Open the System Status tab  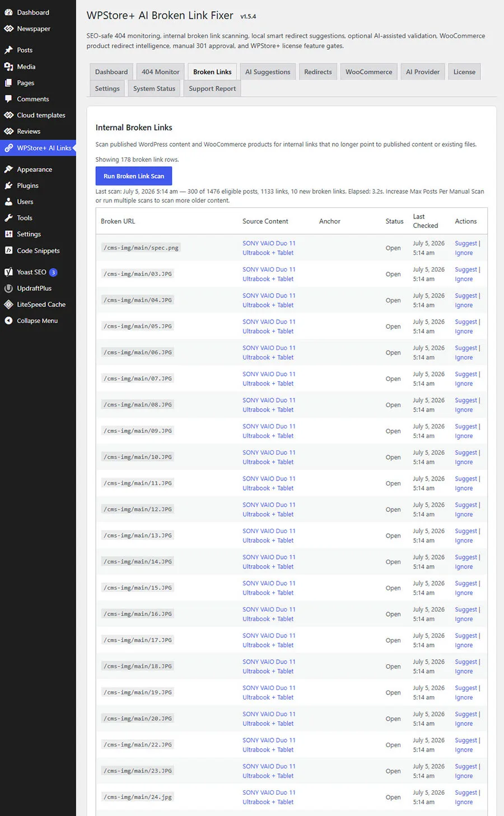click(x=154, y=88)
